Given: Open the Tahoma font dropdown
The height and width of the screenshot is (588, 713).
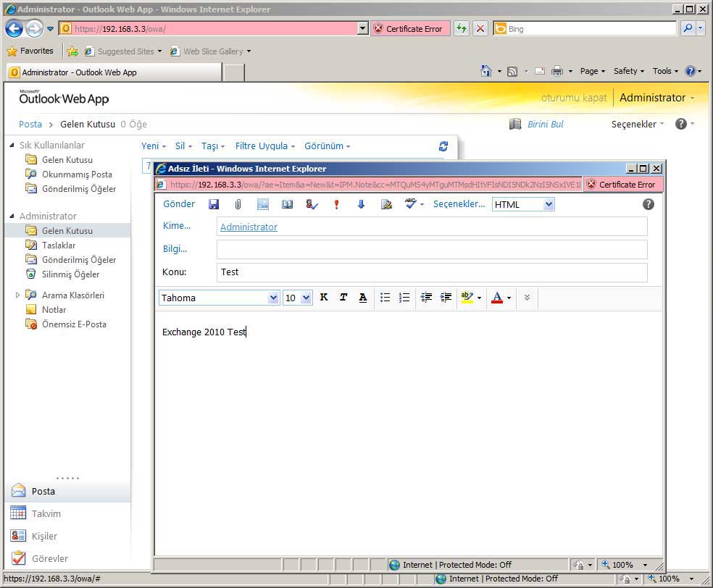Looking at the screenshot, I should coord(273,298).
